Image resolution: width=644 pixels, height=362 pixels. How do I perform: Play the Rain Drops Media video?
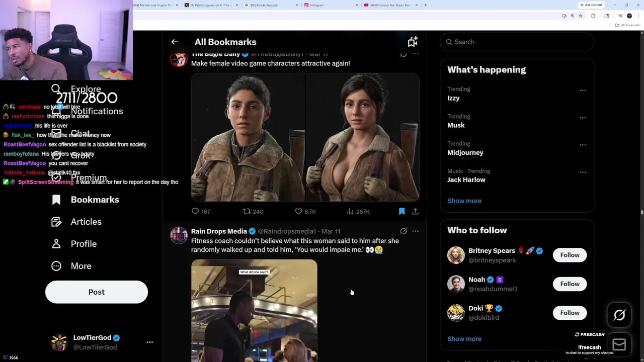(254, 310)
